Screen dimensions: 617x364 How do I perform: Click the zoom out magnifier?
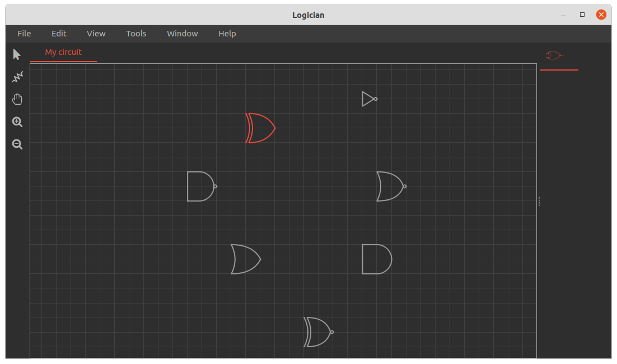(17, 144)
